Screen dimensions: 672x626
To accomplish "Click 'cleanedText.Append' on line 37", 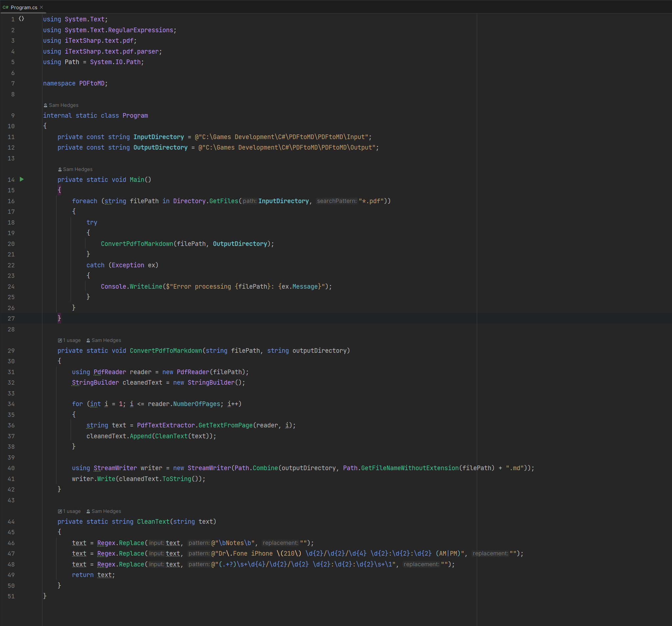I will point(119,436).
